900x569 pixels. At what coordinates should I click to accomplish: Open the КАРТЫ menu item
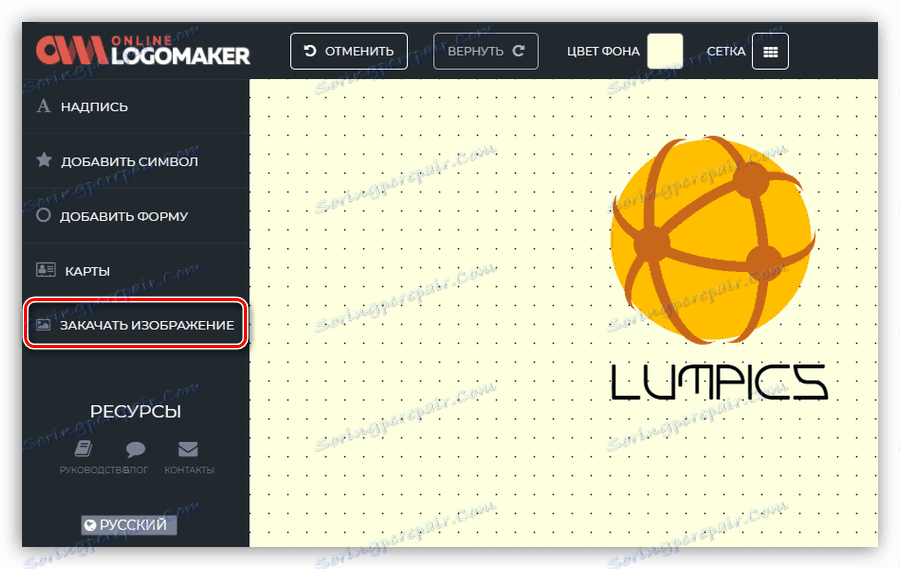coord(135,270)
